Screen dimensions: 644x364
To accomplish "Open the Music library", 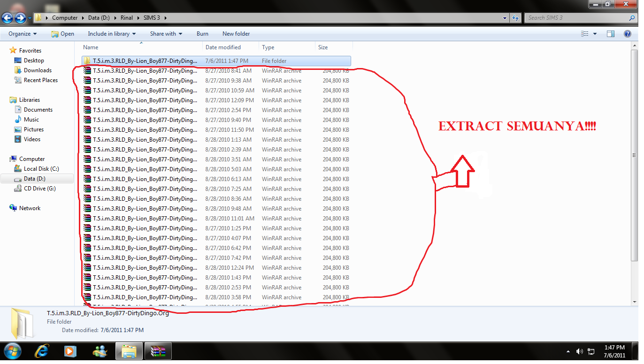I will click(x=31, y=120).
